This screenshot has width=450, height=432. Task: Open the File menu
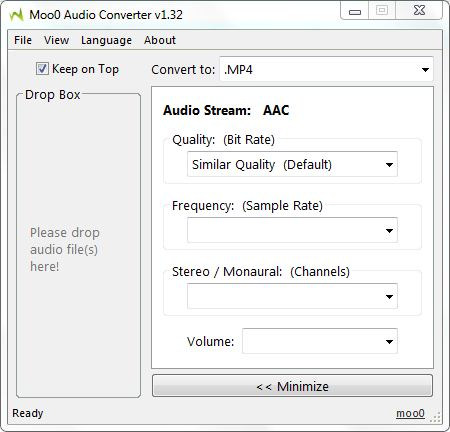click(23, 40)
